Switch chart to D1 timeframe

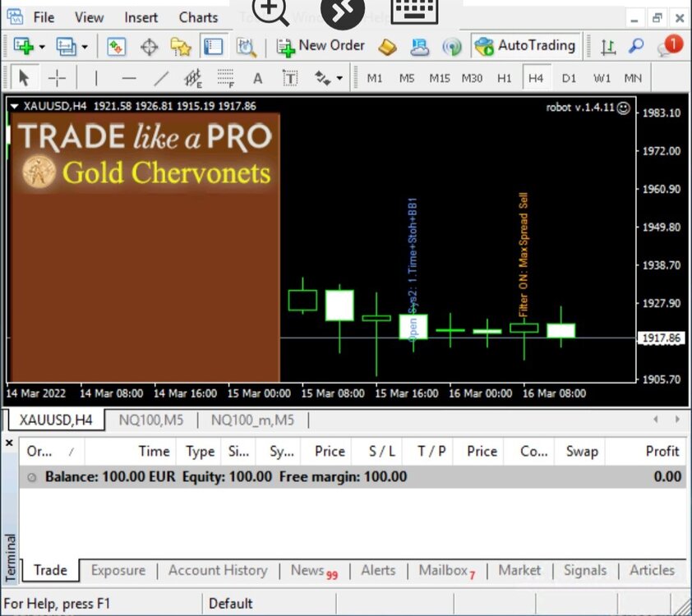569,78
